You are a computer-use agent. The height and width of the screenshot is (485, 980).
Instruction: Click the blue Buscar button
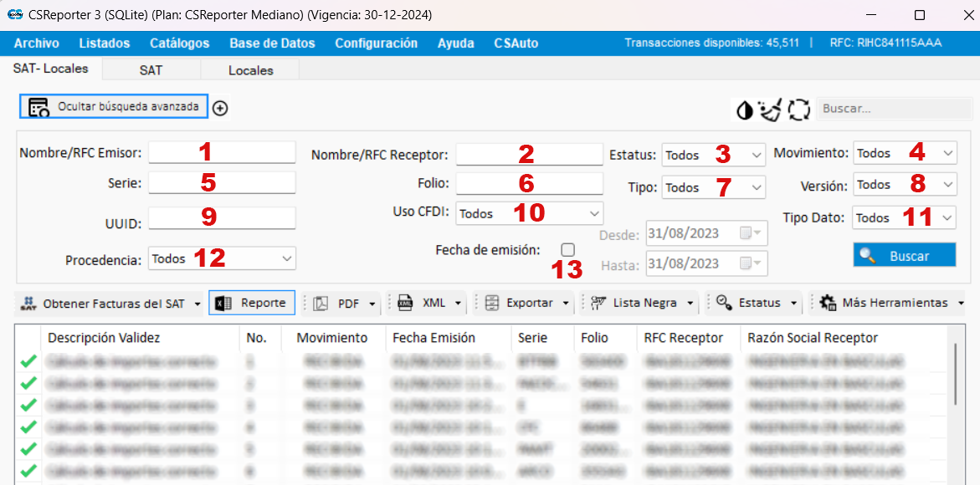pyautogui.click(x=905, y=255)
